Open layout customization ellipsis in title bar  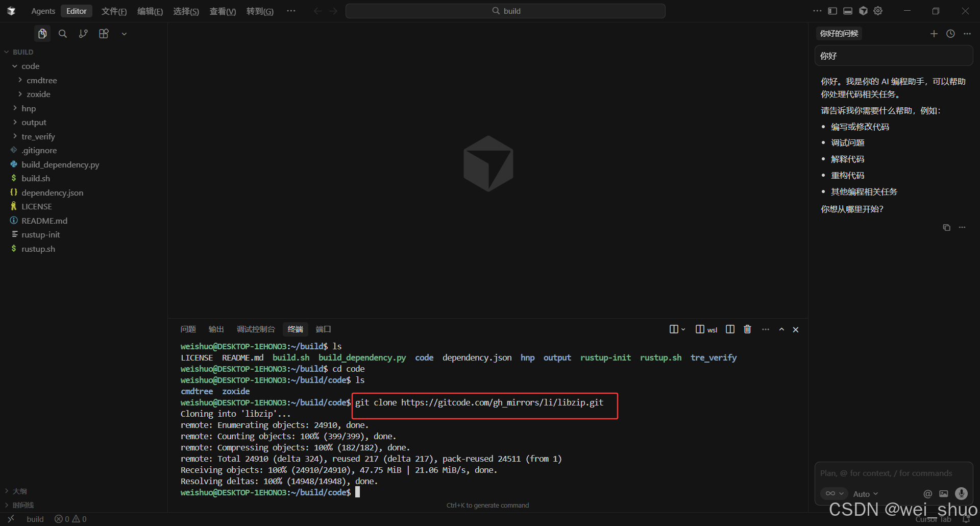[817, 11]
